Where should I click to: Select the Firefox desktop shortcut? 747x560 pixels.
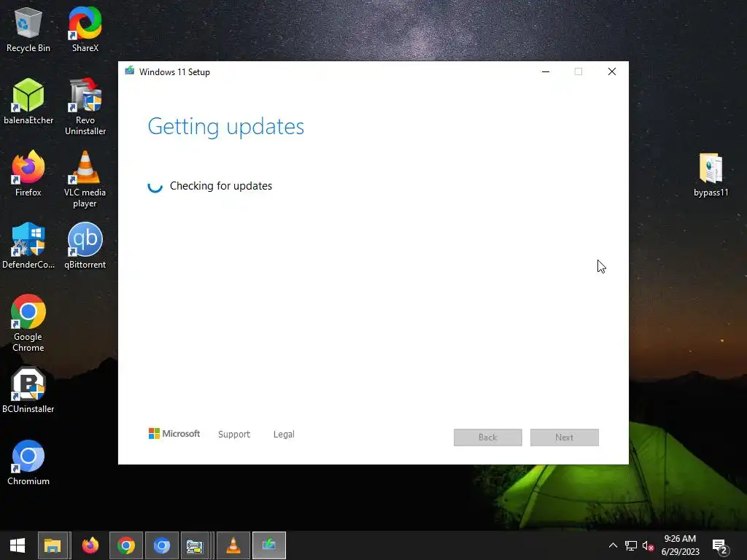pyautogui.click(x=28, y=174)
